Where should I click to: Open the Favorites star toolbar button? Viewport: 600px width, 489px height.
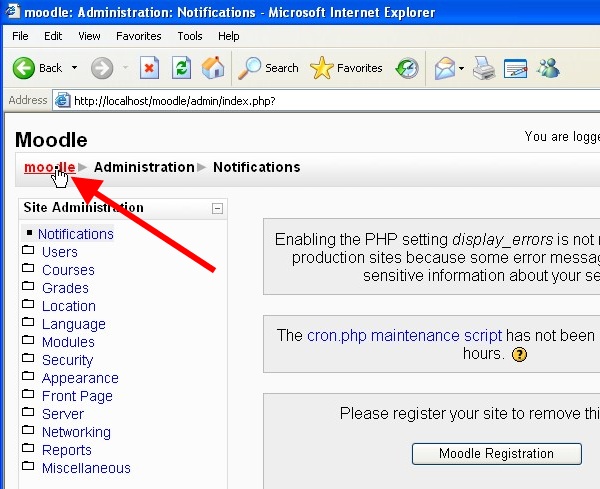346,68
